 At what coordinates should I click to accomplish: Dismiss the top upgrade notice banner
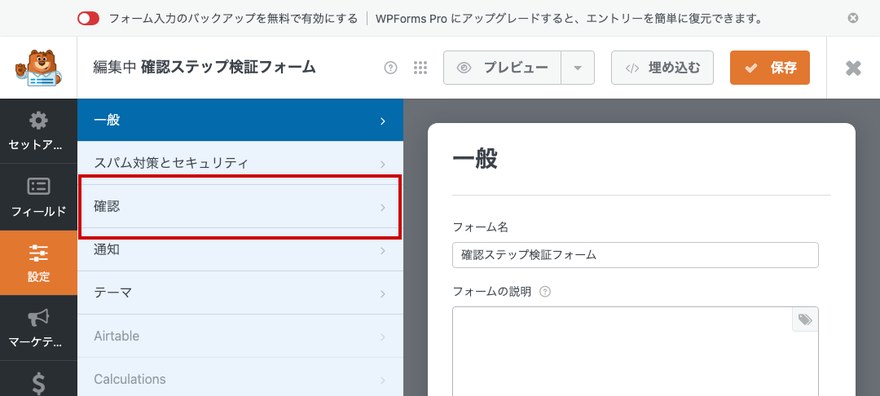[852, 18]
